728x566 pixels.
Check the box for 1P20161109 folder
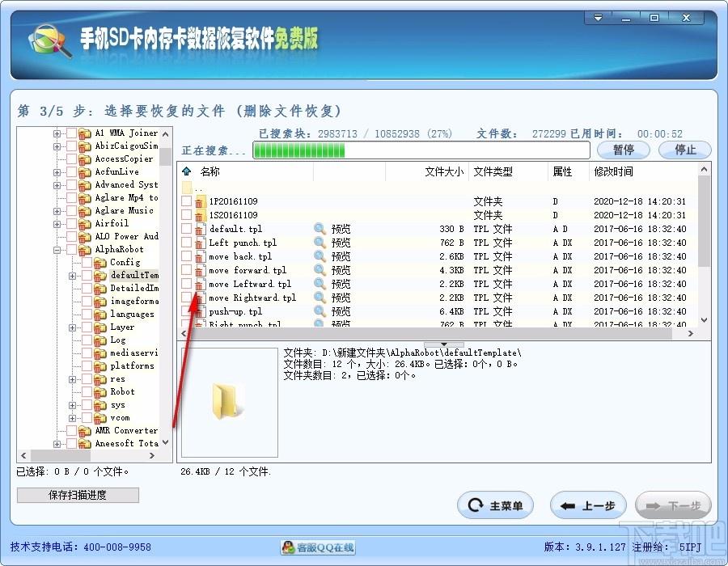186,201
